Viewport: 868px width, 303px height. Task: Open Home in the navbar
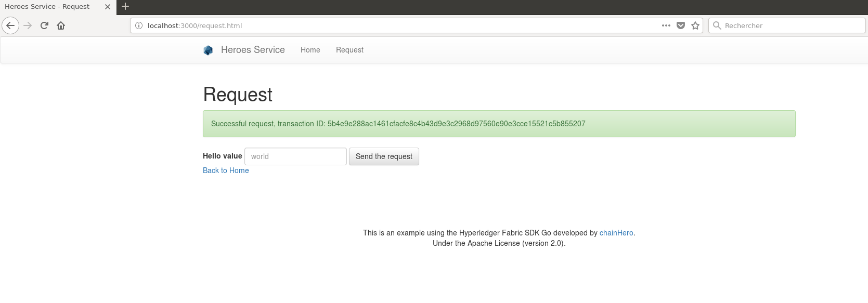click(x=310, y=50)
